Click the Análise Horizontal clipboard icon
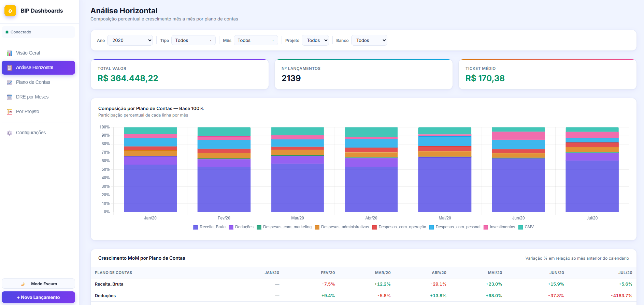 pyautogui.click(x=10, y=68)
